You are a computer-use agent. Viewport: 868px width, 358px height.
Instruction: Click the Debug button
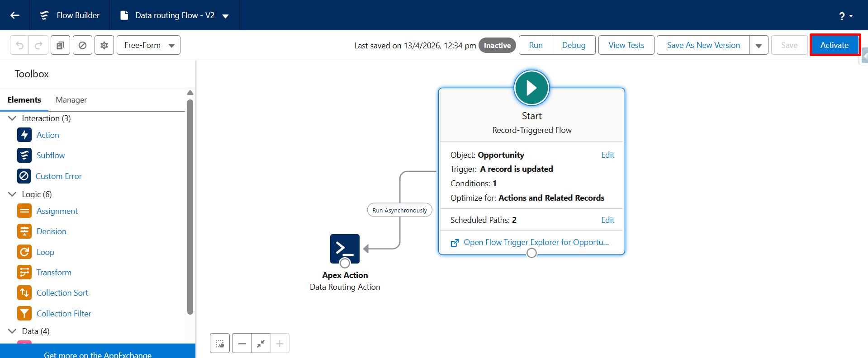click(x=574, y=45)
